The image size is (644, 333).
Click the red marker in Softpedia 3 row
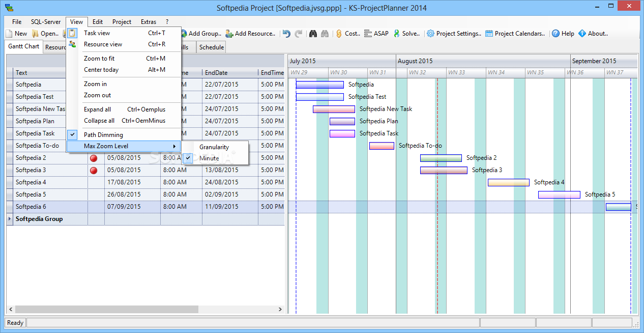click(94, 170)
